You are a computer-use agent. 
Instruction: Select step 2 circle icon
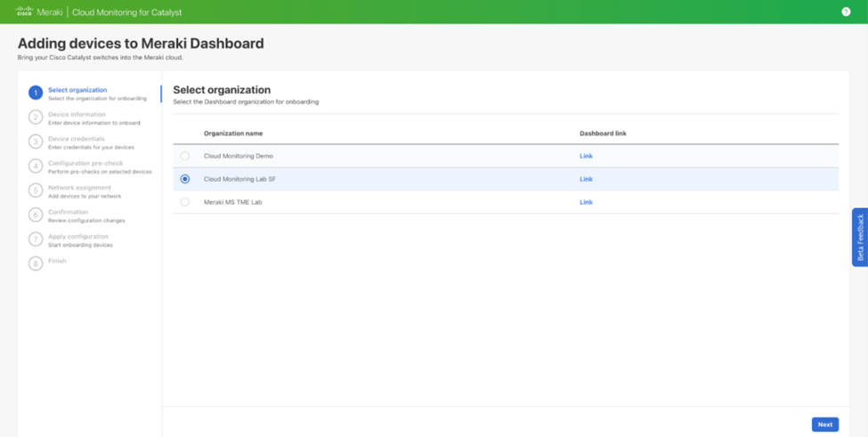36,117
